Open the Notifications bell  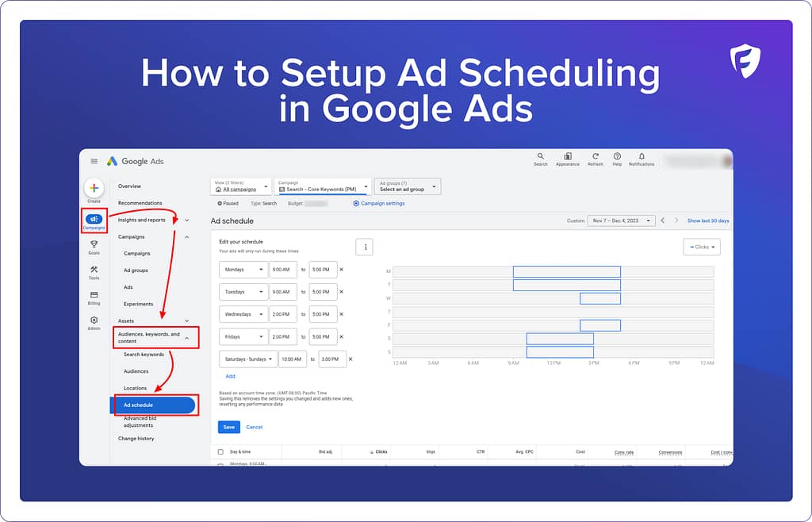642,157
